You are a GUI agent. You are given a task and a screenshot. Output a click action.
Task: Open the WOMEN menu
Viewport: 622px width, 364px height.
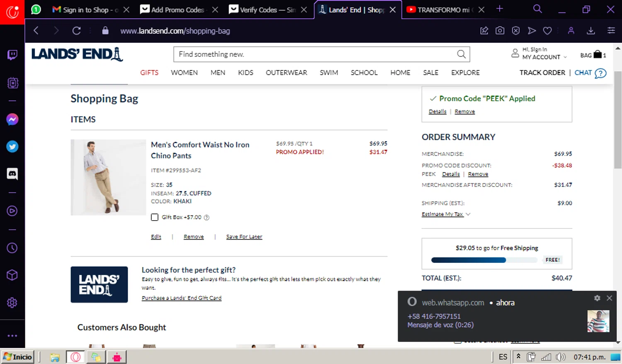click(x=184, y=73)
